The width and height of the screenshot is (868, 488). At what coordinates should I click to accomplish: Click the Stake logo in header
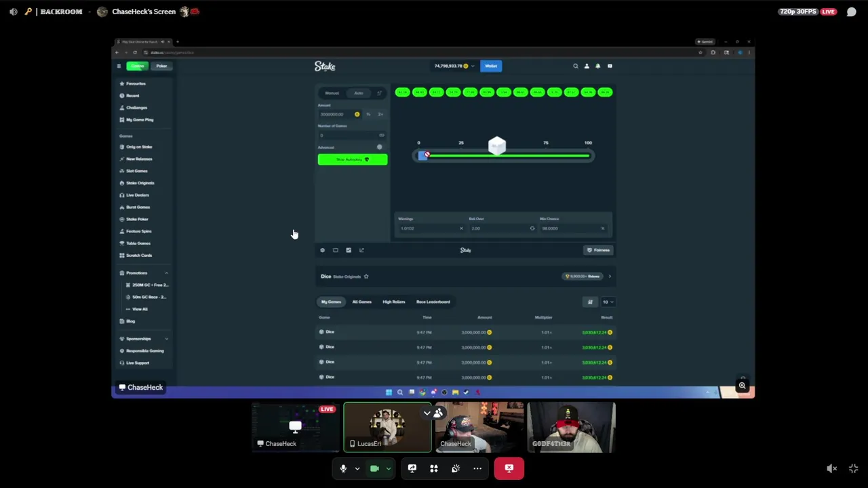325,66
